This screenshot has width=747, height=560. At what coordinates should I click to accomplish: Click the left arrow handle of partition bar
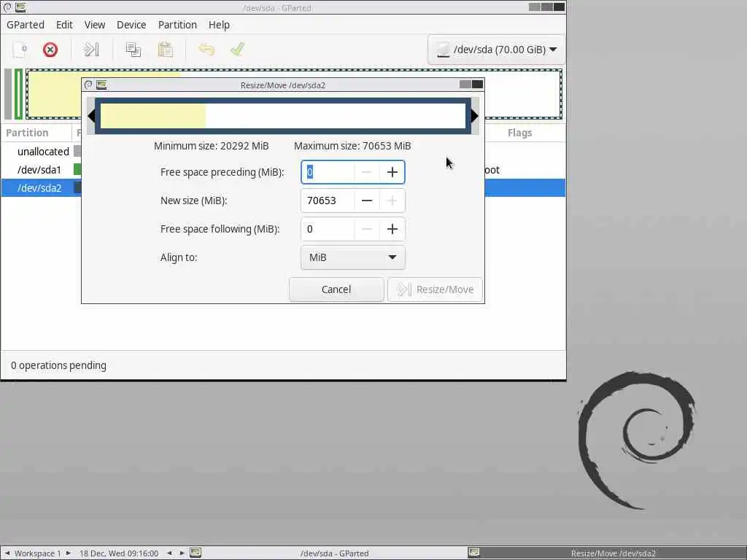point(91,116)
